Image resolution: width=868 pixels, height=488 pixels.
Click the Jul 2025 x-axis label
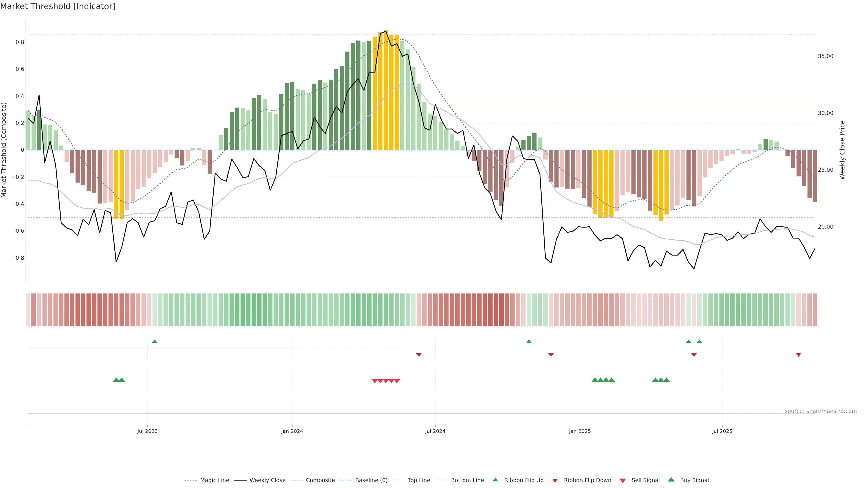[722, 431]
